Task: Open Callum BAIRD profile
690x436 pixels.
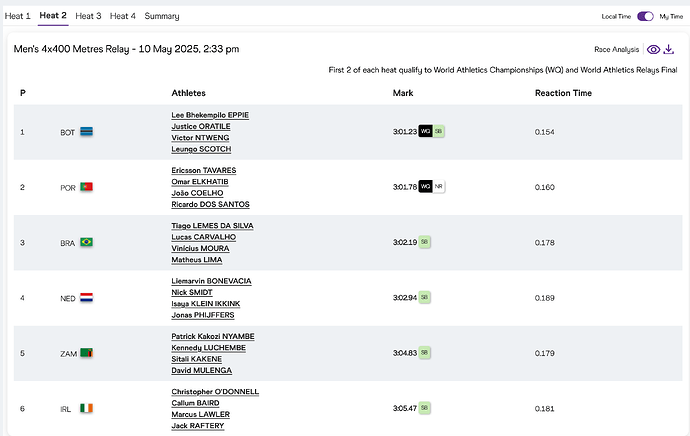Action: click(x=195, y=403)
